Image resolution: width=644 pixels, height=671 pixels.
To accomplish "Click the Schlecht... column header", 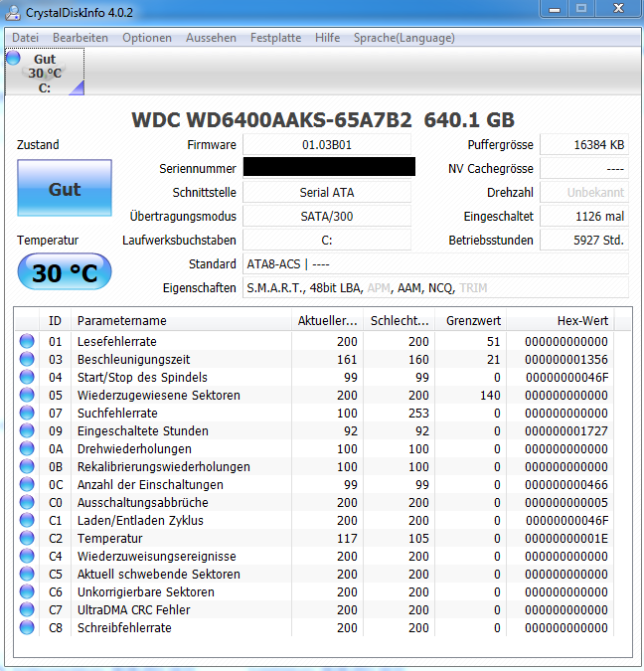I will point(399,320).
